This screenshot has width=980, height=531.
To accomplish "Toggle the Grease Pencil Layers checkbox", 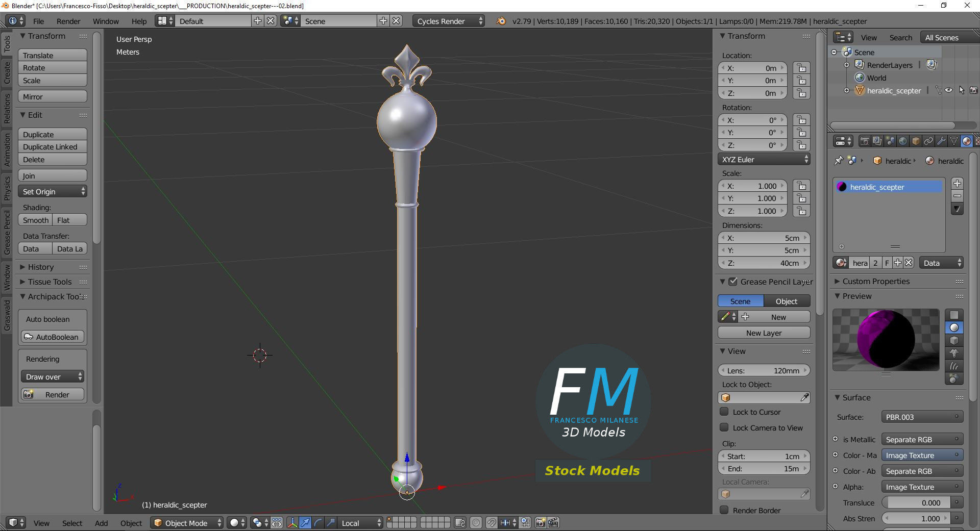I will pos(733,282).
